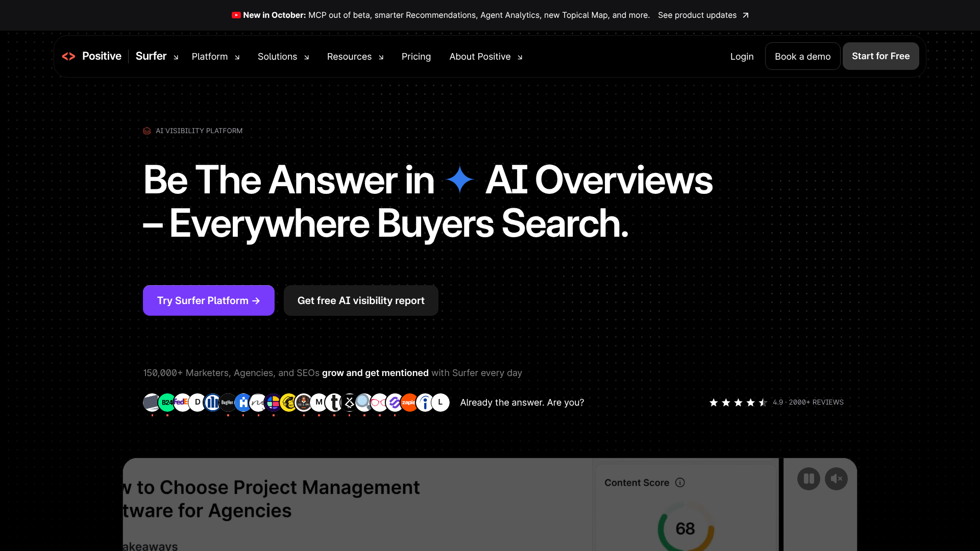Click the Content Score info icon
The height and width of the screenshot is (551, 980).
(x=680, y=483)
